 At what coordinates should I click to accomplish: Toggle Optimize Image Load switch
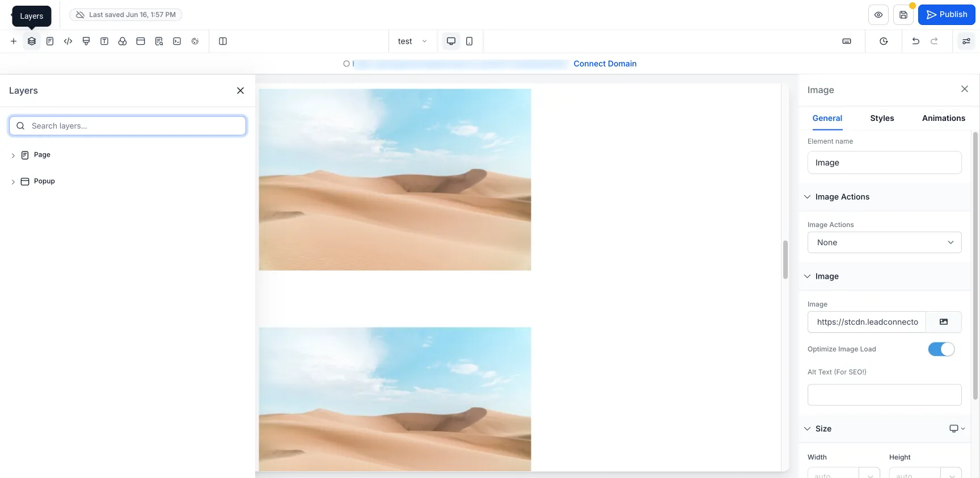(x=941, y=349)
